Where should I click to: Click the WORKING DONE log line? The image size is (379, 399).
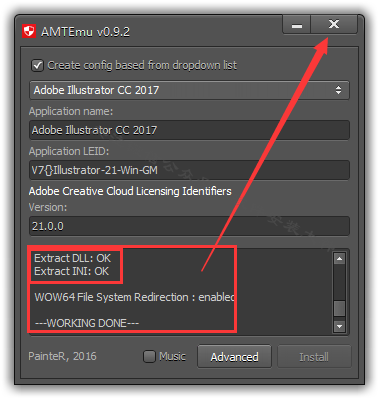(x=87, y=323)
